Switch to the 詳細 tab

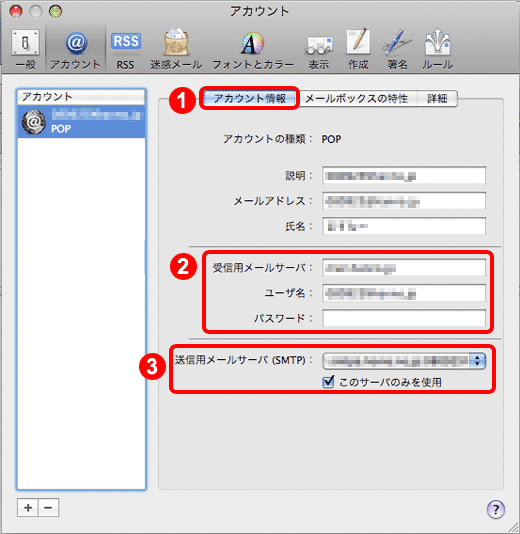coord(437,98)
